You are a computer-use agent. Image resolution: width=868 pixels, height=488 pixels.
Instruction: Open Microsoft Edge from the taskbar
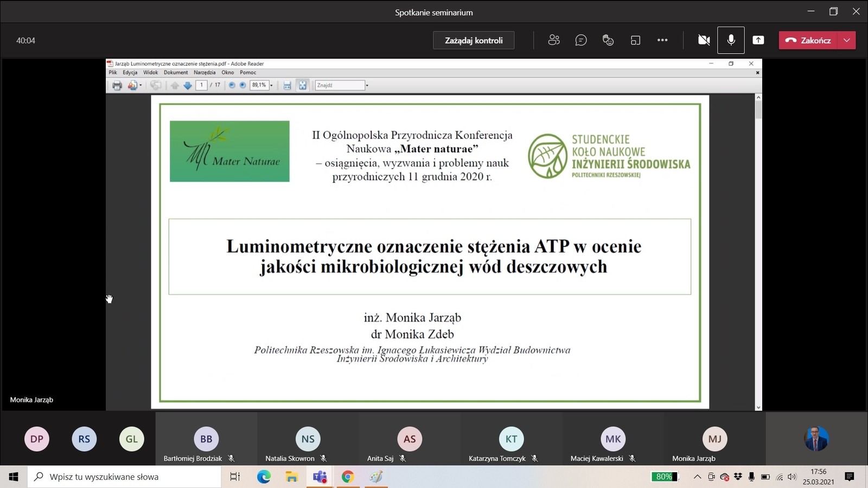pos(264,477)
